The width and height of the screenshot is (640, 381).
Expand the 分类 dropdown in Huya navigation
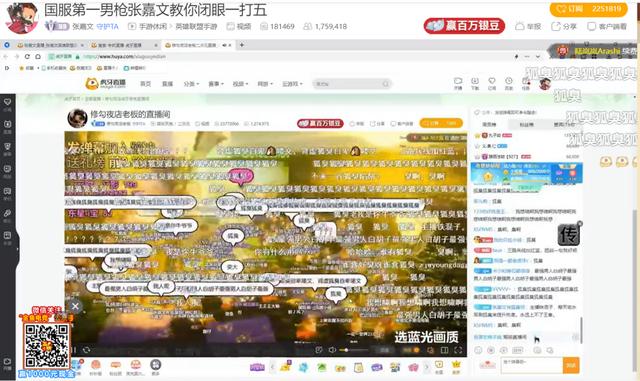coord(191,84)
